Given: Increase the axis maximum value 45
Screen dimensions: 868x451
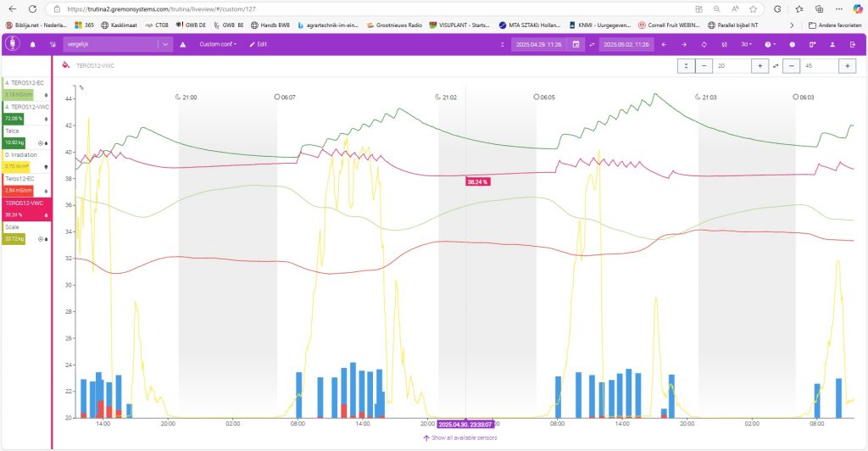Looking at the screenshot, I should click(848, 66).
